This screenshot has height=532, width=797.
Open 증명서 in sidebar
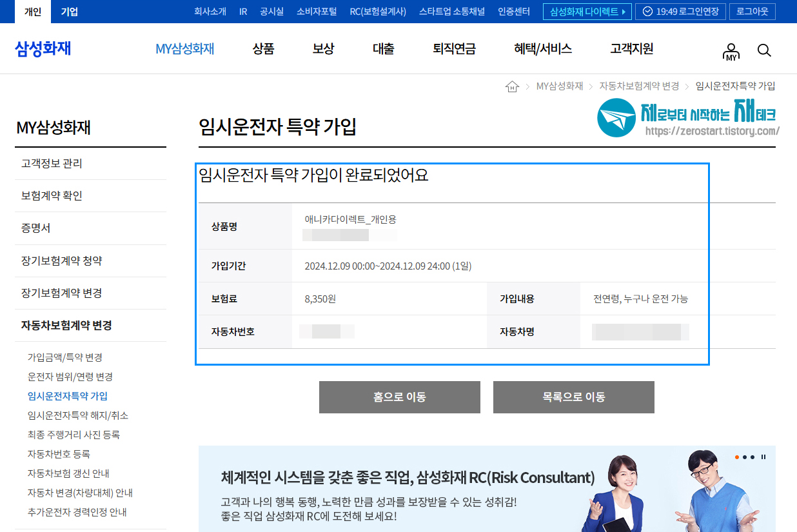pyautogui.click(x=90, y=228)
